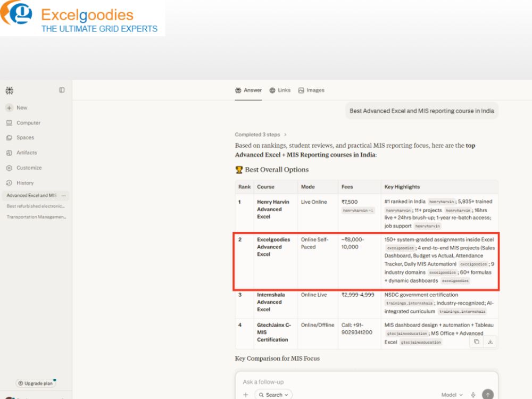Click the 'Mode' column header
This screenshot has width=532, height=399.
307,187
